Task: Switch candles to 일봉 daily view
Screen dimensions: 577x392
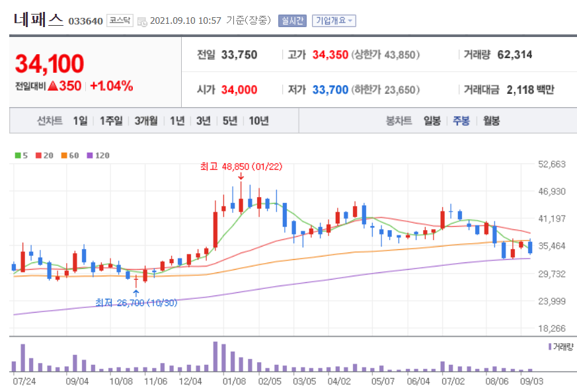Action: pos(432,122)
